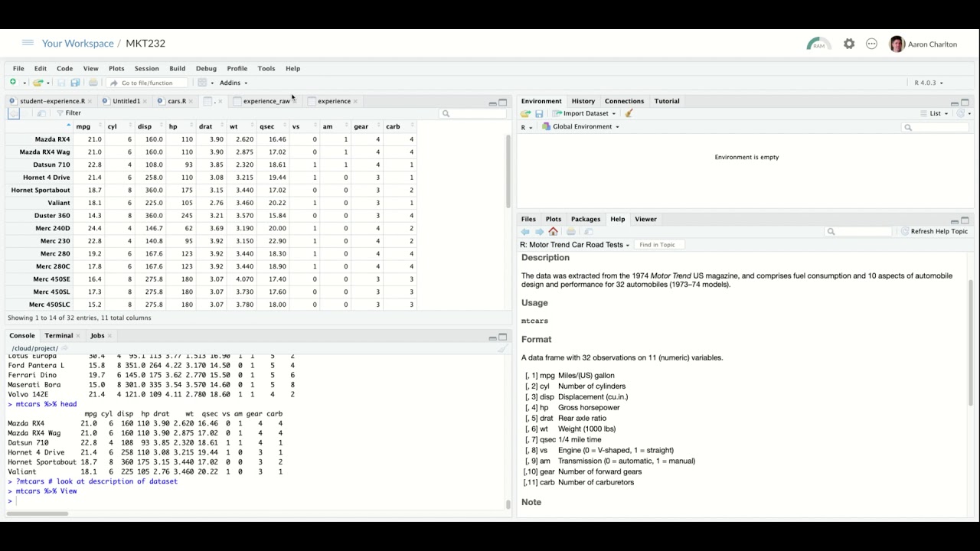This screenshot has width=980, height=551.
Task: Click the Help show in new window icon
Action: (x=588, y=231)
